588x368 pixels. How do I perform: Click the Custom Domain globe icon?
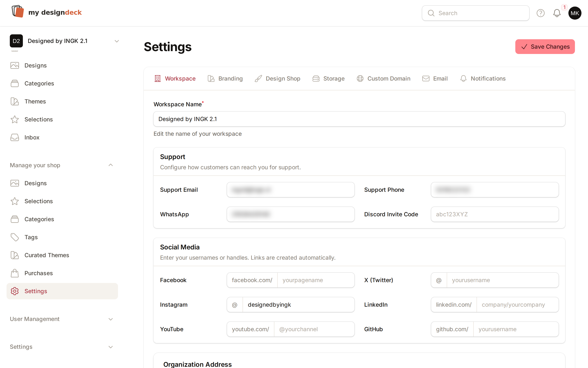pos(360,79)
